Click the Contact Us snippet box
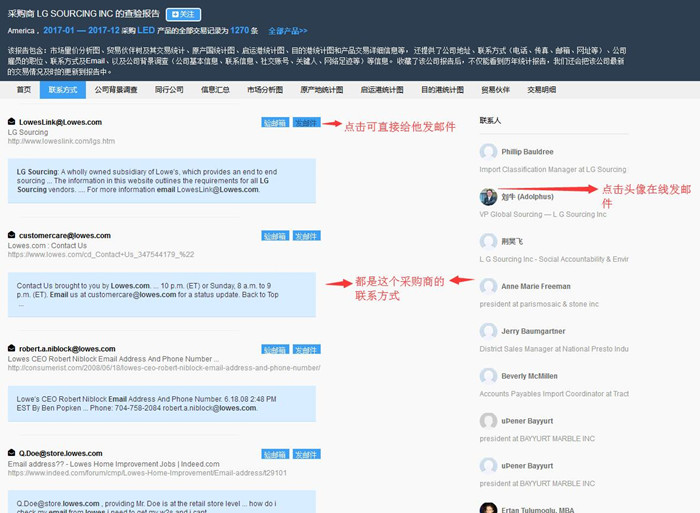Image resolution: width=700 pixels, height=513 pixels. click(x=162, y=295)
